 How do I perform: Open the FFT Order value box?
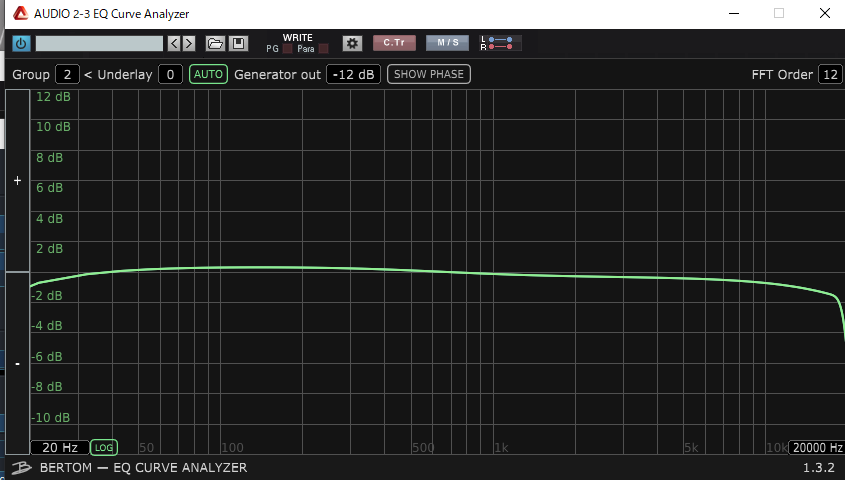(830, 74)
